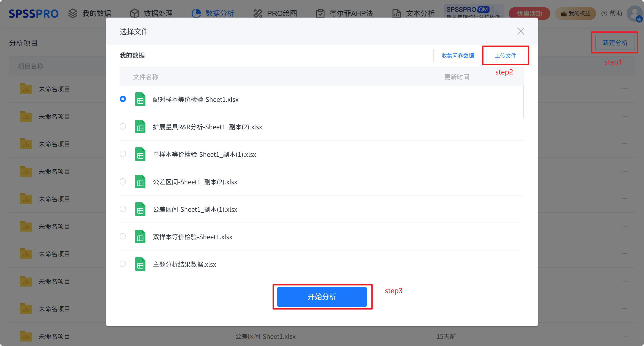Close the 选择文件 dialog
The height and width of the screenshot is (346, 644).
pyautogui.click(x=521, y=31)
